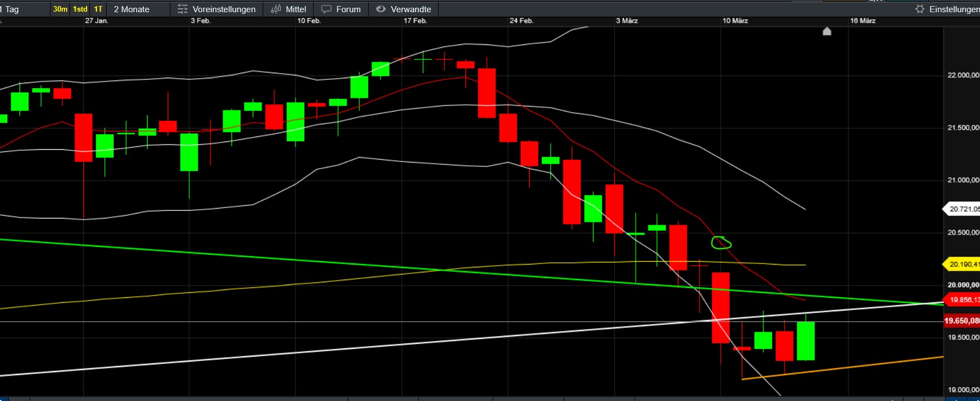Click the 21.500,00 price axis label
980x401 pixels.
(x=963, y=128)
